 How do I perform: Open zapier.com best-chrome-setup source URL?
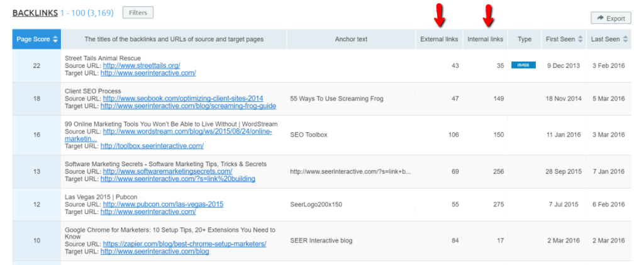(x=185, y=244)
